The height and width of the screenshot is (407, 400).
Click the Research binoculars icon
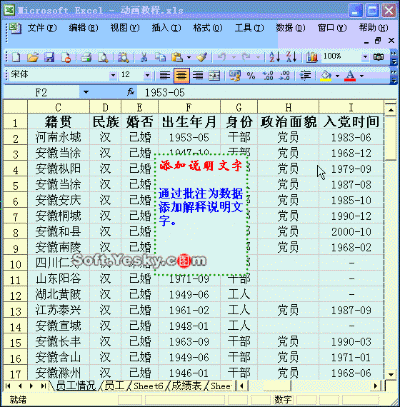pos(123,57)
